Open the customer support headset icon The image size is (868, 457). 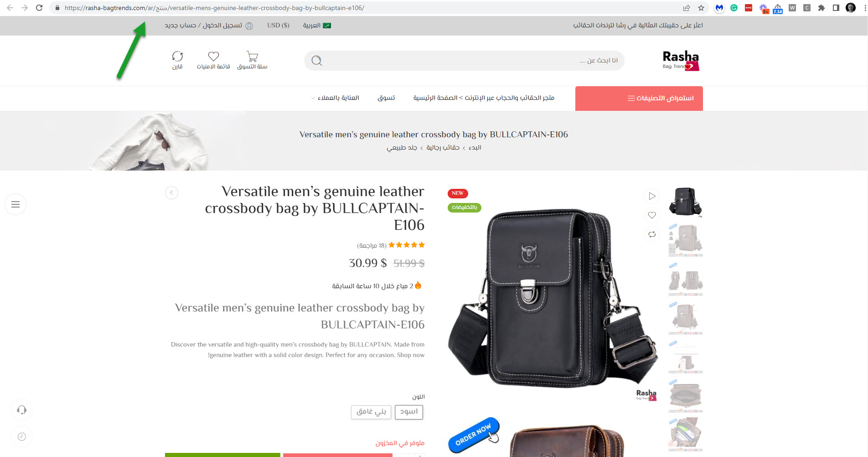pos(21,410)
